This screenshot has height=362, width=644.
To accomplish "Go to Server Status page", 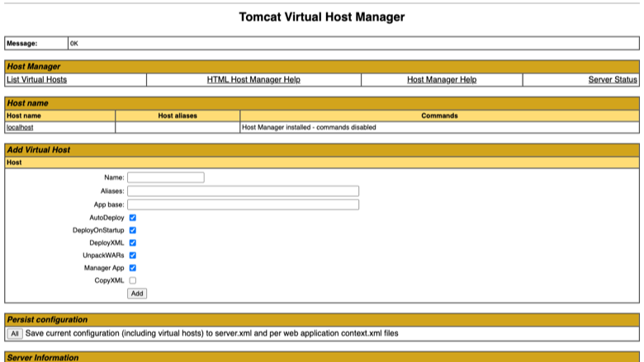I will (x=613, y=79).
